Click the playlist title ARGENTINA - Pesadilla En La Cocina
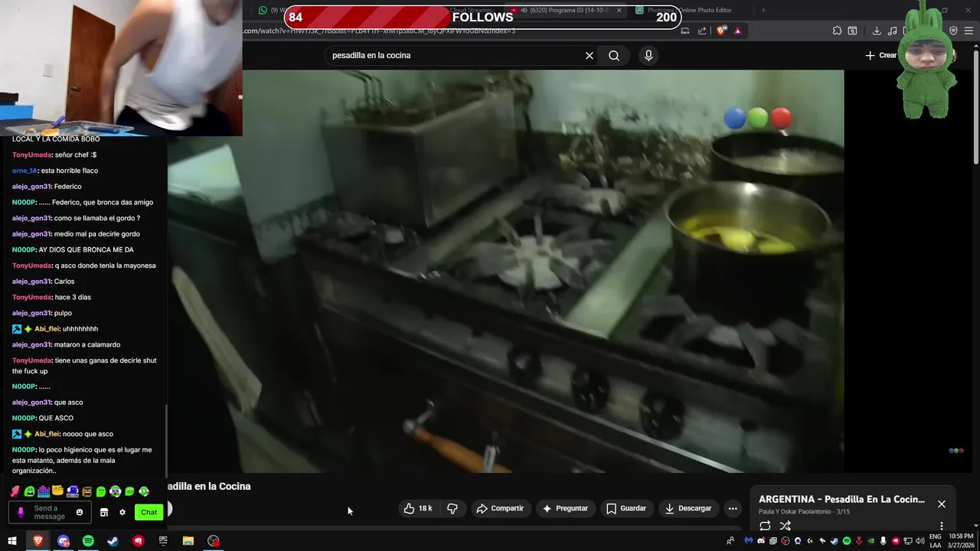This screenshot has width=980, height=551. click(841, 499)
